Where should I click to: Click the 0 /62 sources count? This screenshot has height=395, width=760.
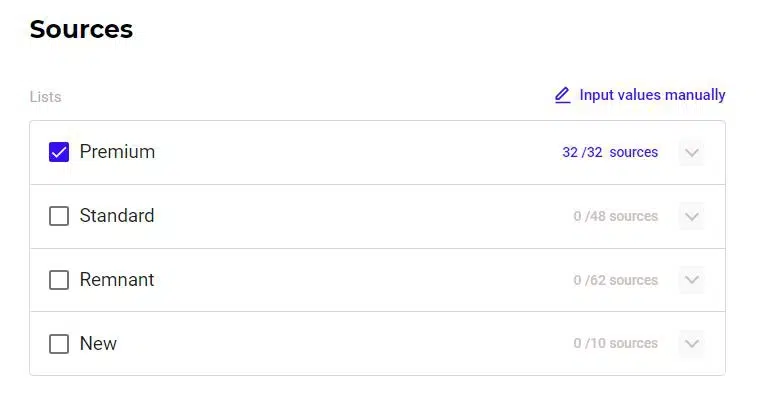(616, 280)
